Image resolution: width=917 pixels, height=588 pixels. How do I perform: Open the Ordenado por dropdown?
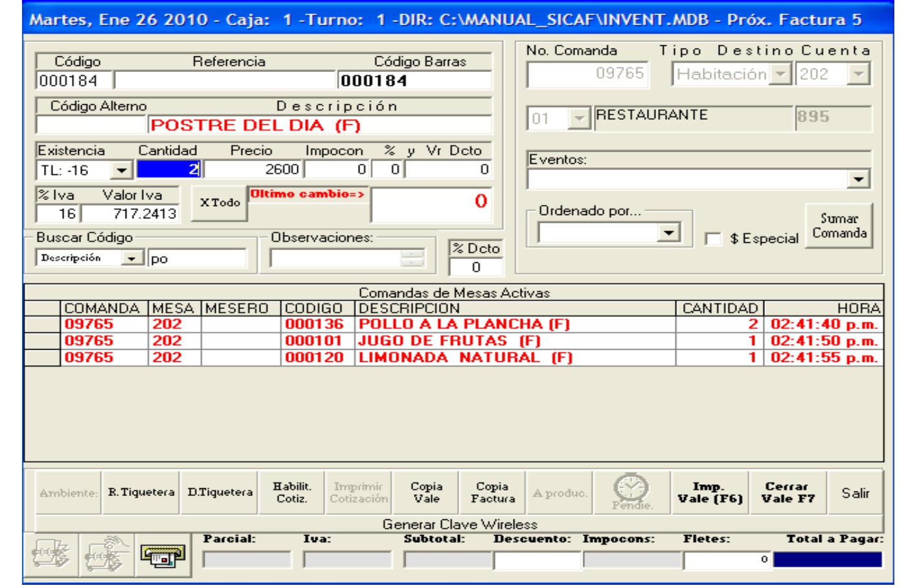coord(668,232)
